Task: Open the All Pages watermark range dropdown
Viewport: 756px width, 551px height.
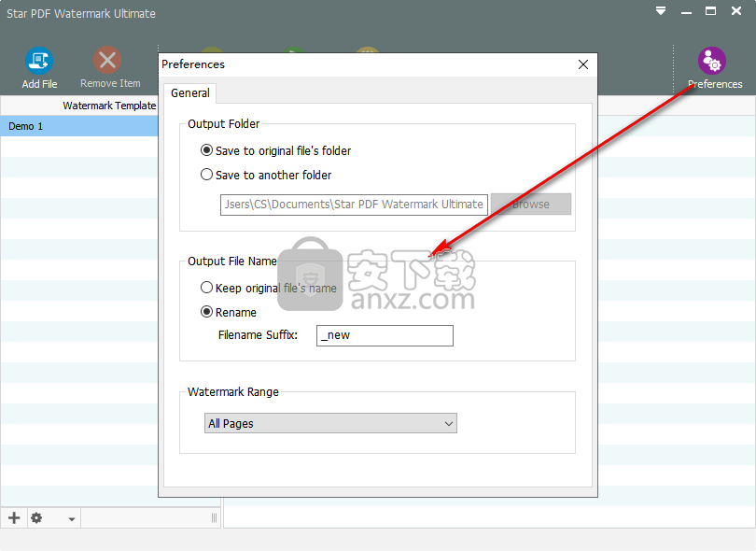Action: click(x=330, y=423)
